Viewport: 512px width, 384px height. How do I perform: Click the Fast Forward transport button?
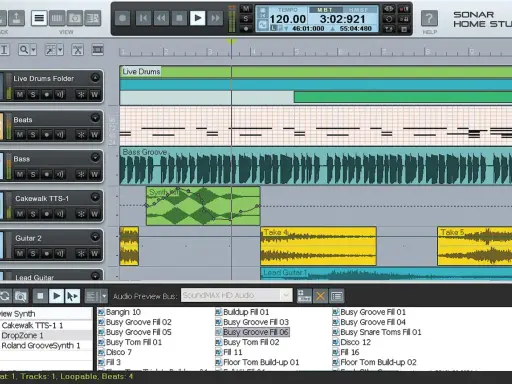point(215,18)
